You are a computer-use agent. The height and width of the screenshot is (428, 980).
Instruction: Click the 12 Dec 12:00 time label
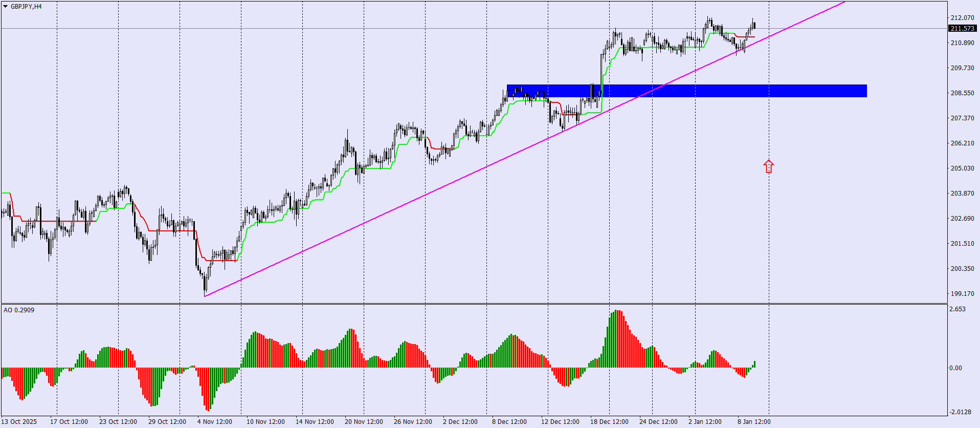560,422
